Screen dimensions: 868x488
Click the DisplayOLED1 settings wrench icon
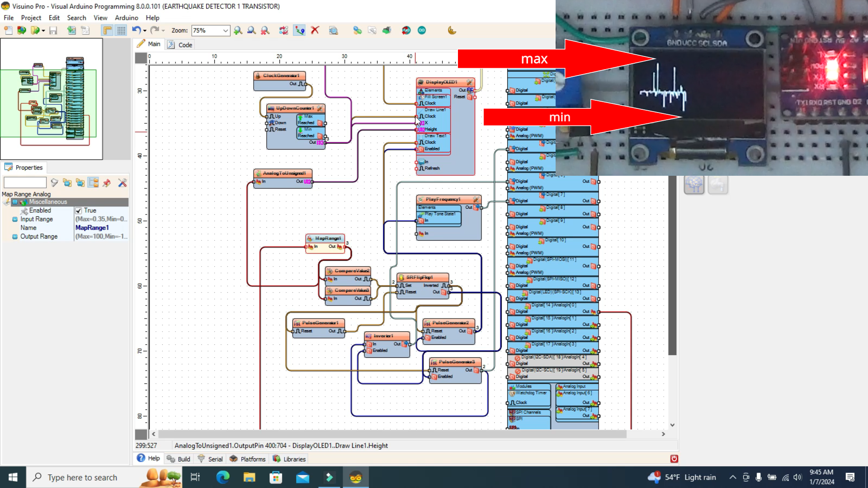pyautogui.click(x=469, y=82)
